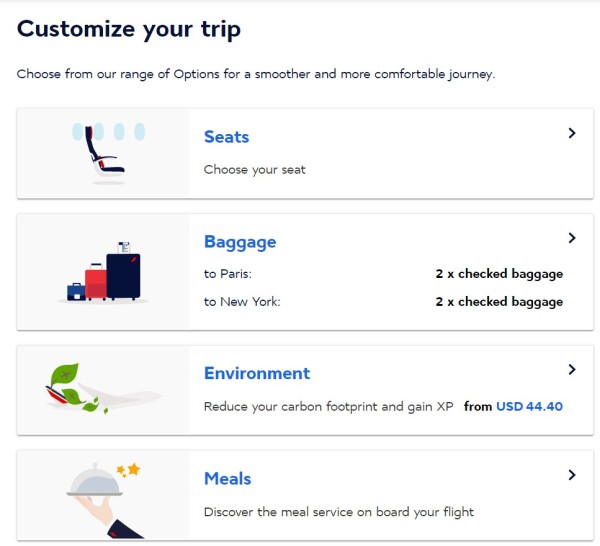The image size is (600, 546).
Task: Click the airplane seat illustration icon
Action: point(107,152)
